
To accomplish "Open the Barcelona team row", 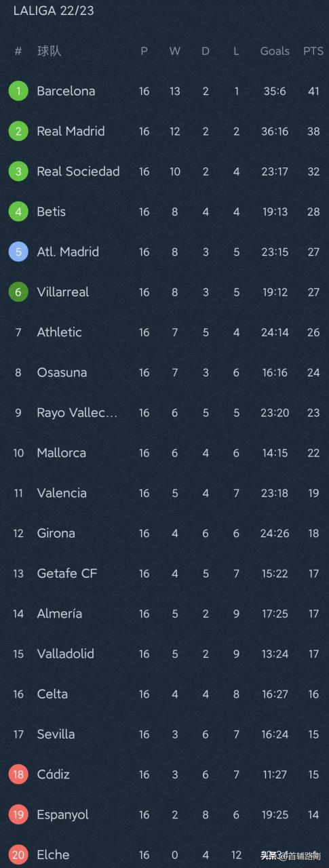I will coord(164,91).
